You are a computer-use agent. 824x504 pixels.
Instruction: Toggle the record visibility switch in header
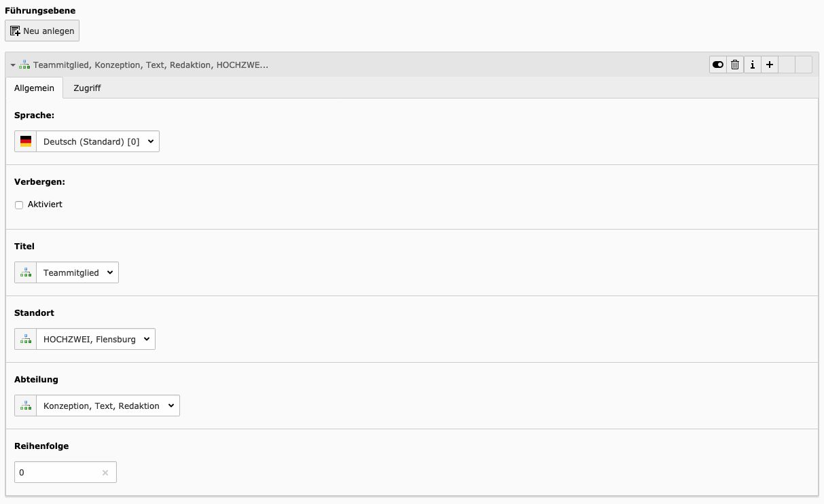click(718, 65)
